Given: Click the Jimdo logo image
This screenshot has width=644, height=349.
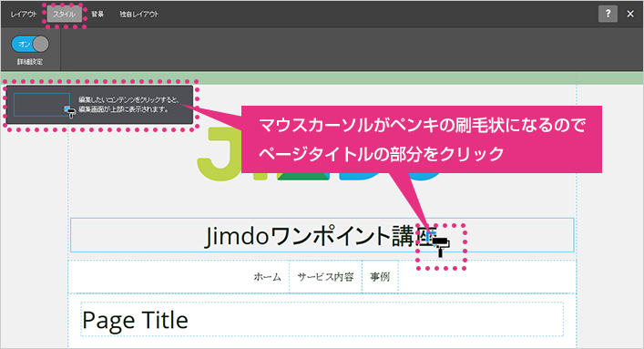Looking at the screenshot, I should coord(321,154).
